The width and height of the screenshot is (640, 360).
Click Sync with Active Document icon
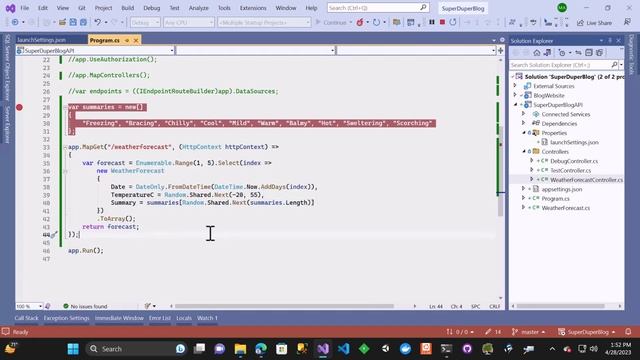pos(578,53)
